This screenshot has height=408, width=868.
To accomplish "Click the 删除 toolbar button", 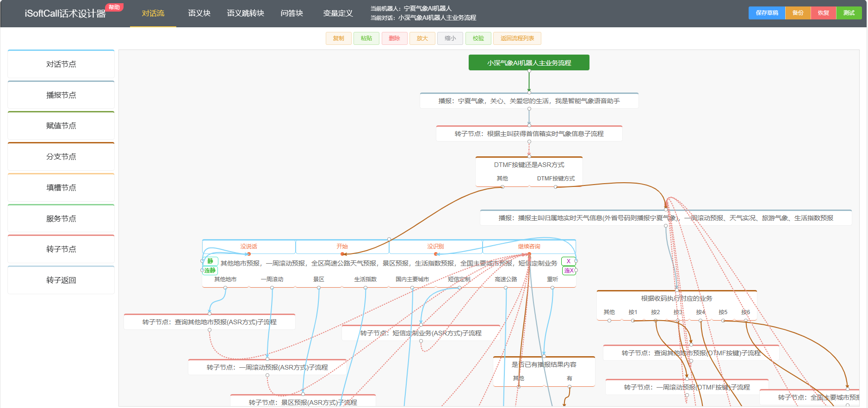I will pos(395,38).
